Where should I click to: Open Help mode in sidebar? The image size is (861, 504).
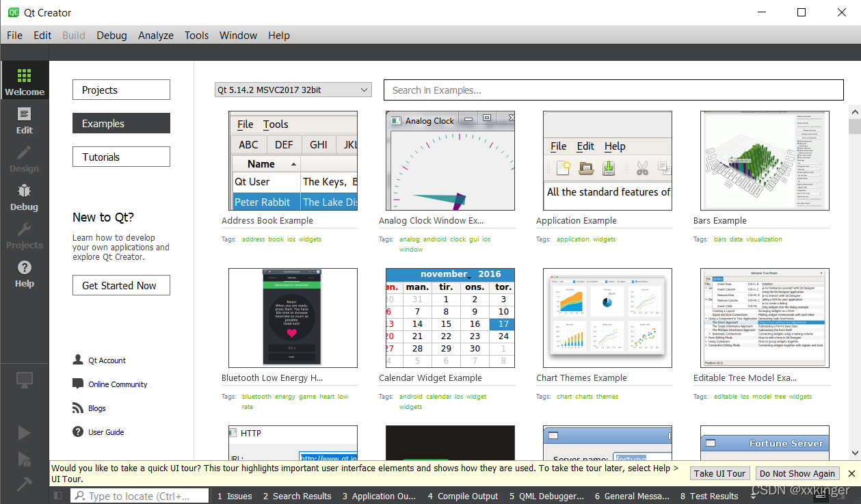[25, 273]
